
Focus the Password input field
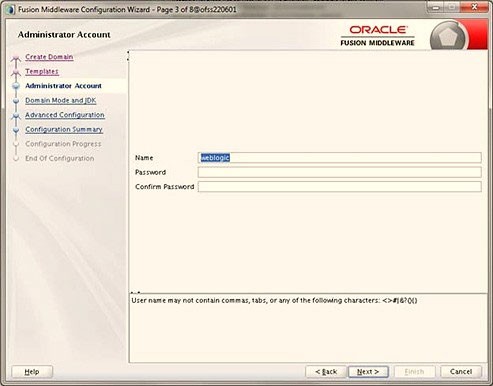coord(340,172)
